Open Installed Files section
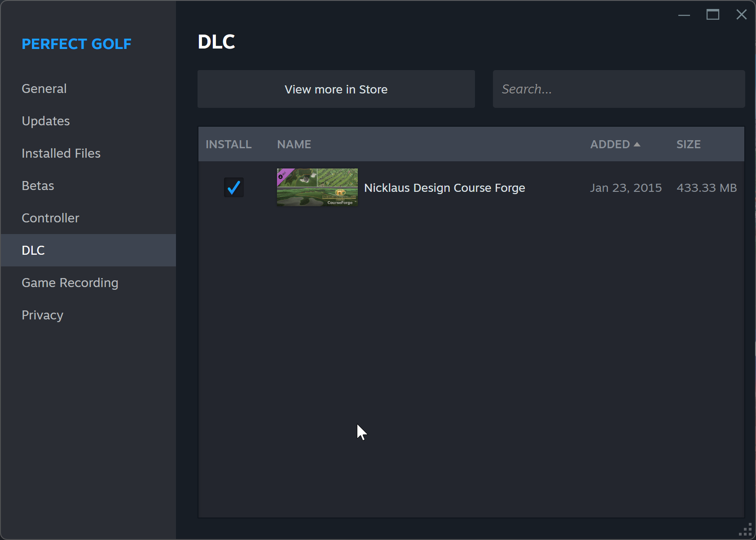 (x=61, y=153)
